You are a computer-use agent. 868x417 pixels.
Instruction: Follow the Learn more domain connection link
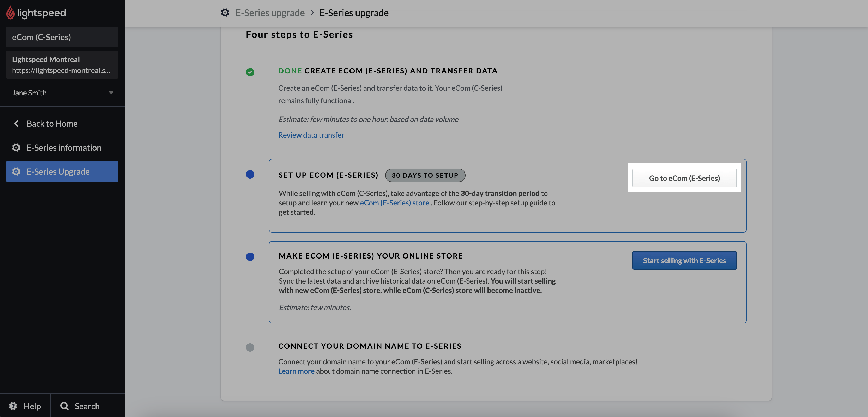[x=296, y=371]
